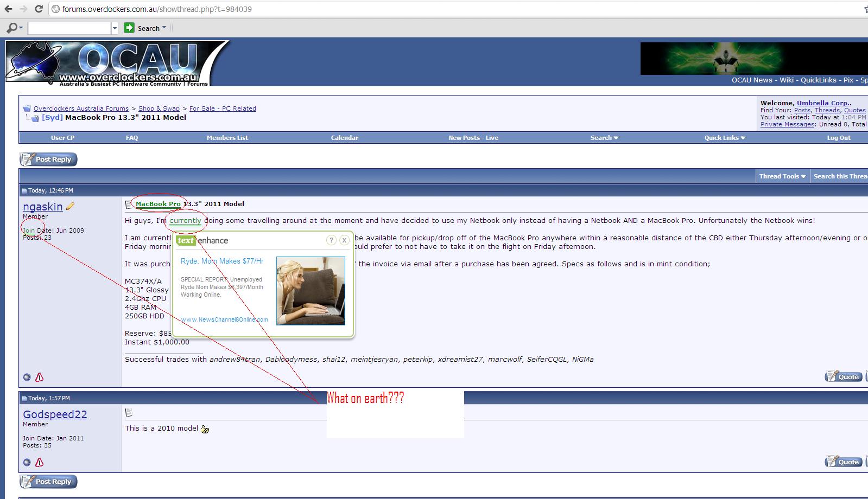Image resolution: width=868 pixels, height=499 pixels.
Task: Click the browser forward arrow
Action: (x=23, y=9)
